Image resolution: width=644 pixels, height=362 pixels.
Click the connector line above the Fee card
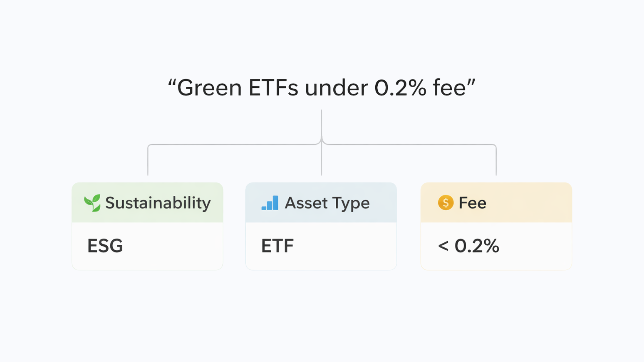coord(496,161)
